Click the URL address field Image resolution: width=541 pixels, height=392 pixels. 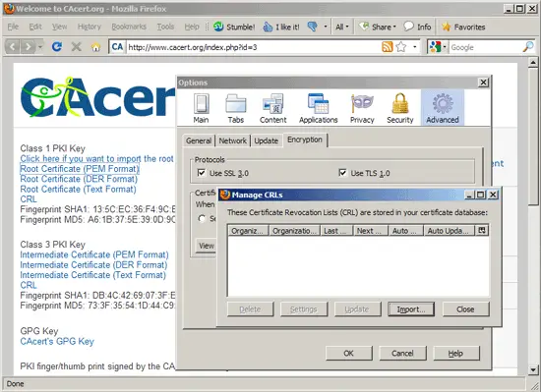tap(254, 47)
